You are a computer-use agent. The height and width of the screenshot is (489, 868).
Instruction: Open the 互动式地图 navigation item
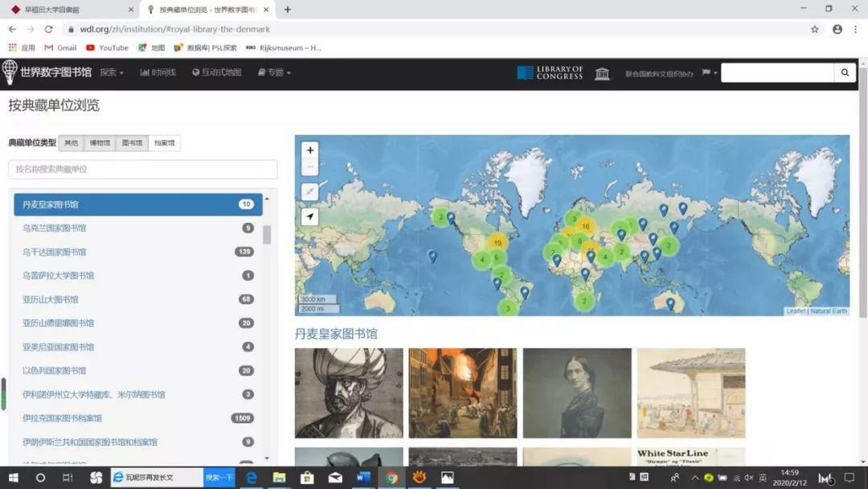(217, 72)
